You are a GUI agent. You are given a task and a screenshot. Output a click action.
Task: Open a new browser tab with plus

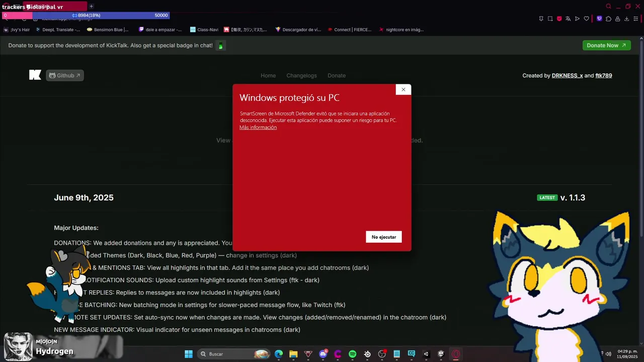pyautogui.click(x=91, y=7)
